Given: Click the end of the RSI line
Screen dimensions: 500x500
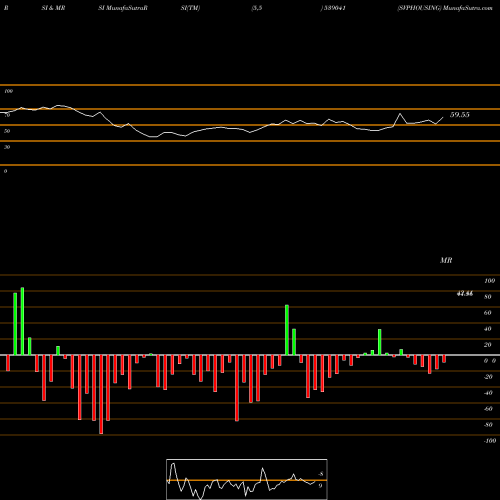Looking at the screenshot, I should coord(443,117).
